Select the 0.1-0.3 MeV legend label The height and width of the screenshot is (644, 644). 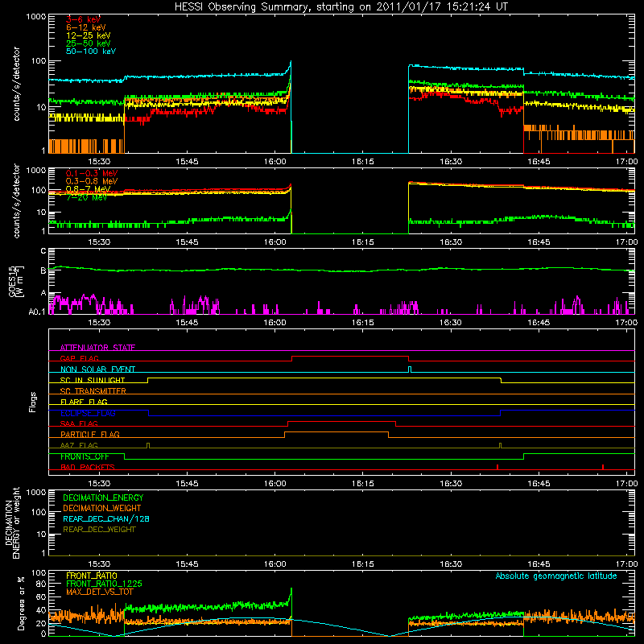(x=92, y=173)
